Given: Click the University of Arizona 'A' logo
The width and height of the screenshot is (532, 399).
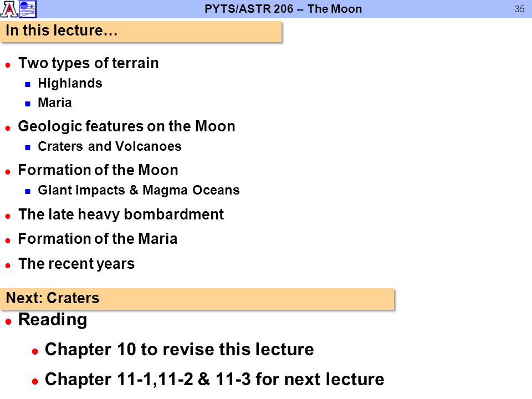Looking at the screenshot, I should [9, 9].
